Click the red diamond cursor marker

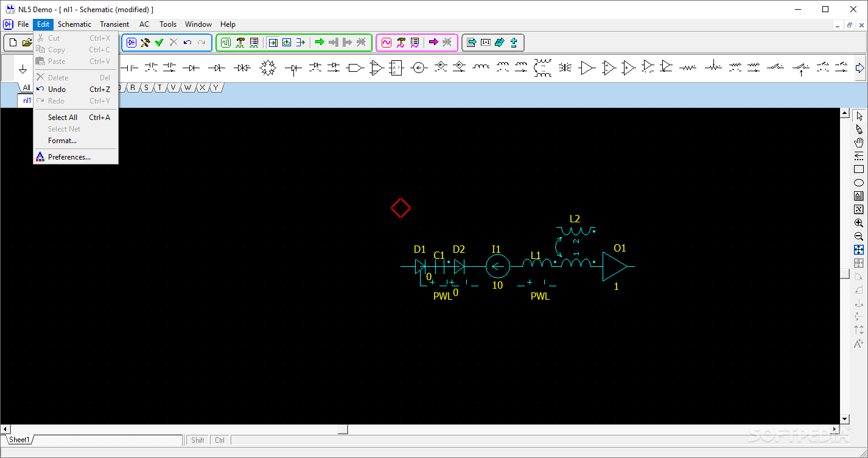[401, 208]
